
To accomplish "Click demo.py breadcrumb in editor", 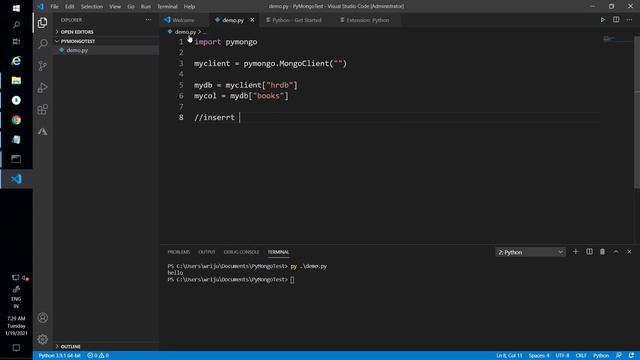I will pyautogui.click(x=185, y=32).
